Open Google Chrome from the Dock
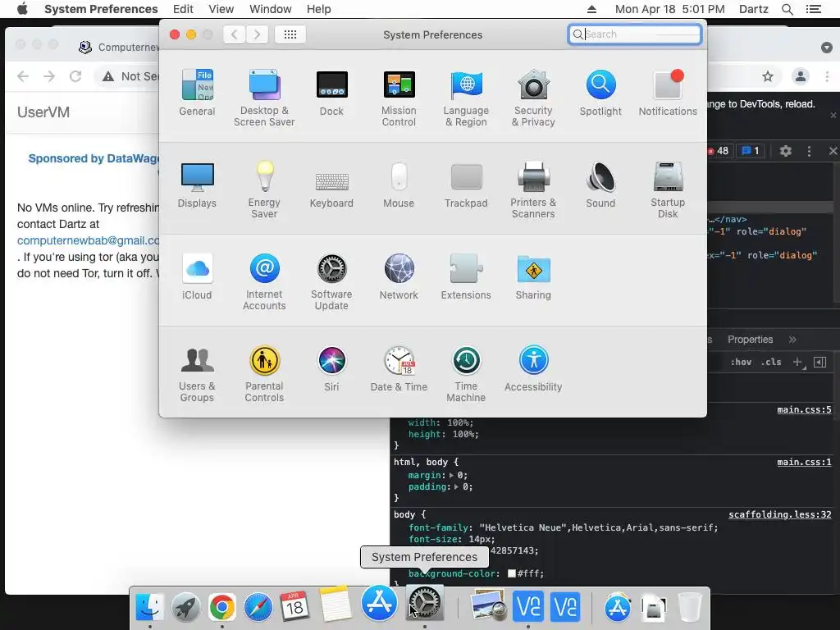This screenshot has width=840, height=630. pos(221,607)
